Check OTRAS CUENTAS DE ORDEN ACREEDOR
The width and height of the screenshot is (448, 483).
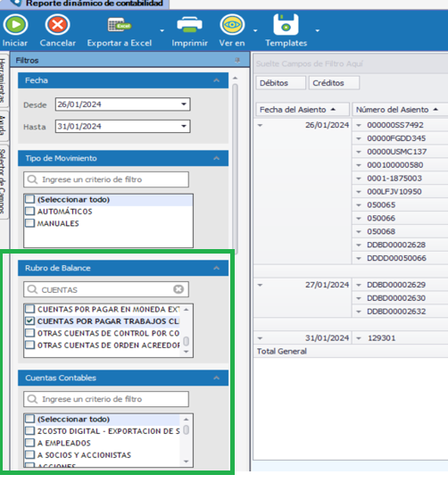point(29,345)
